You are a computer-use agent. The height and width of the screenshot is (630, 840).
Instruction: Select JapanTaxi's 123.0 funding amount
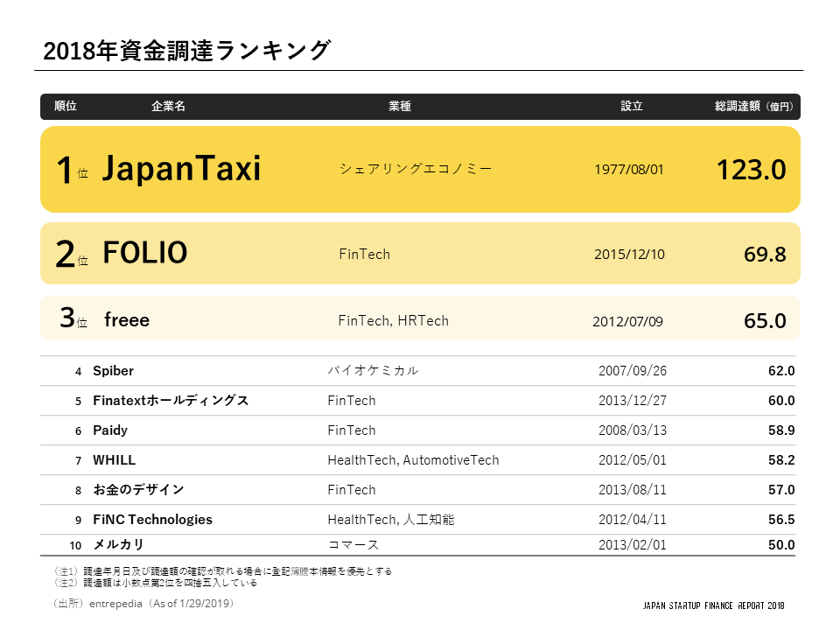click(751, 170)
